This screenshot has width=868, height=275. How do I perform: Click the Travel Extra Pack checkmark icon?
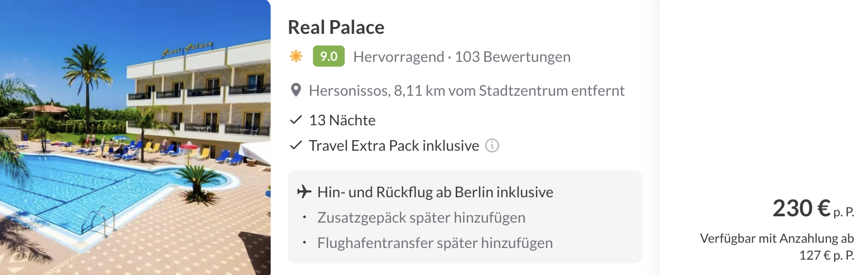[x=296, y=145]
